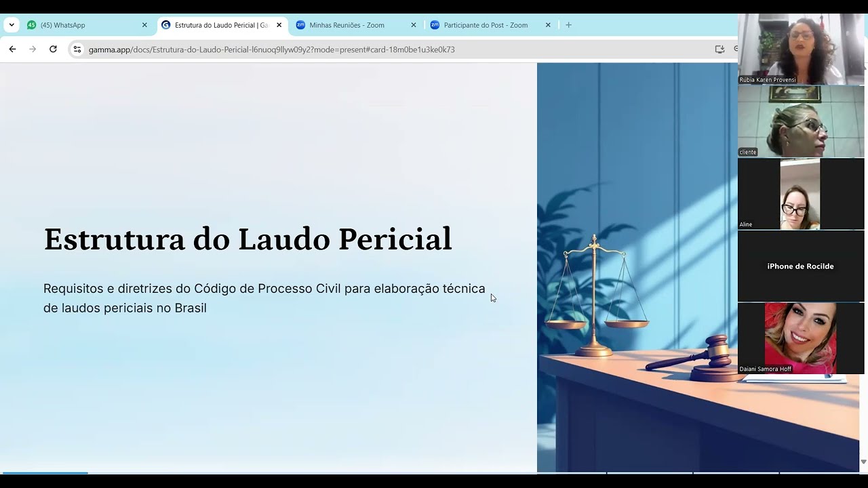Close the WhatsApp tab
This screenshot has width=868, height=488.
(x=144, y=25)
